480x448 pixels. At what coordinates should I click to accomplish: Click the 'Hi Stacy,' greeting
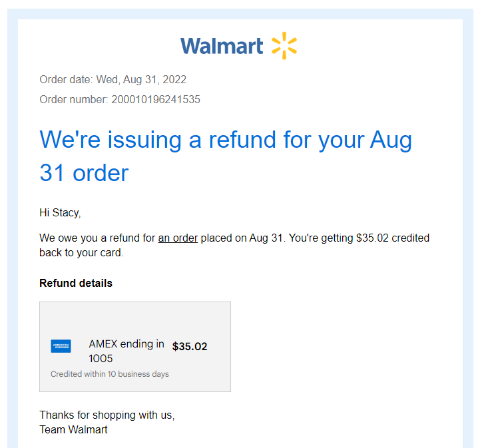[60, 212]
